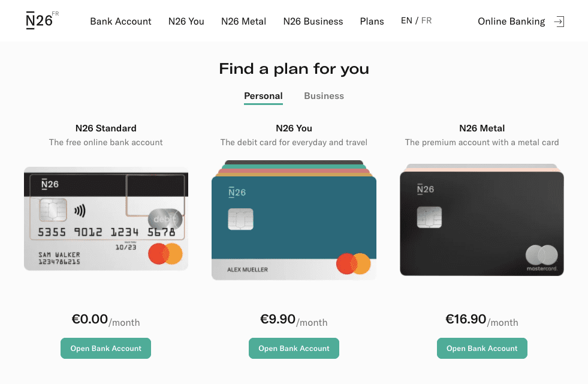588x384 pixels.
Task: Select EN as the display language
Action: tap(406, 20)
